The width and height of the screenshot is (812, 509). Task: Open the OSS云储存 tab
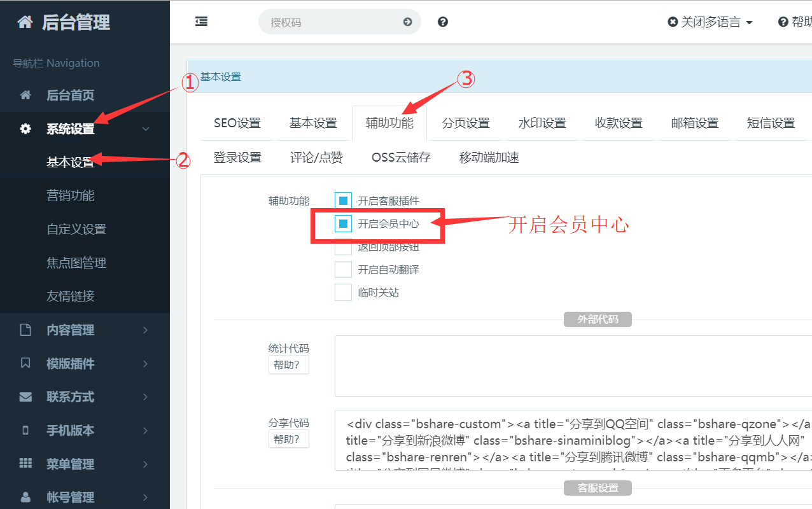(x=401, y=158)
